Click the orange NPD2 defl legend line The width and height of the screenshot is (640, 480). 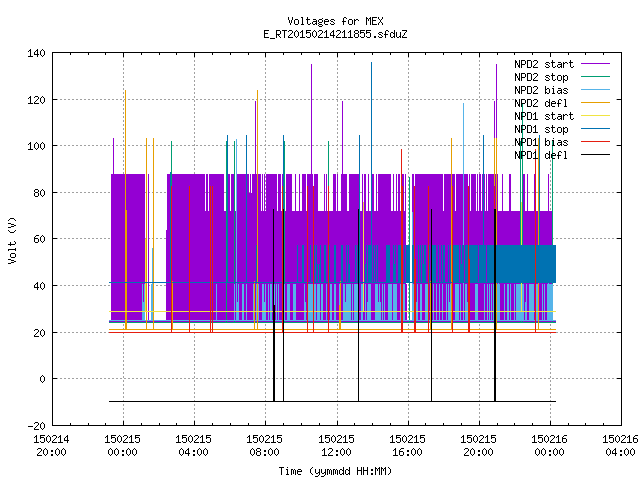click(595, 103)
